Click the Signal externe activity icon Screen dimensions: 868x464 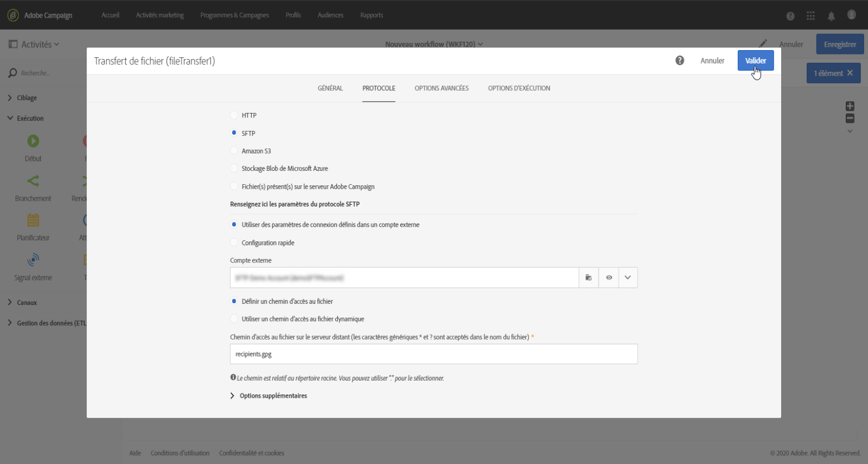33,260
